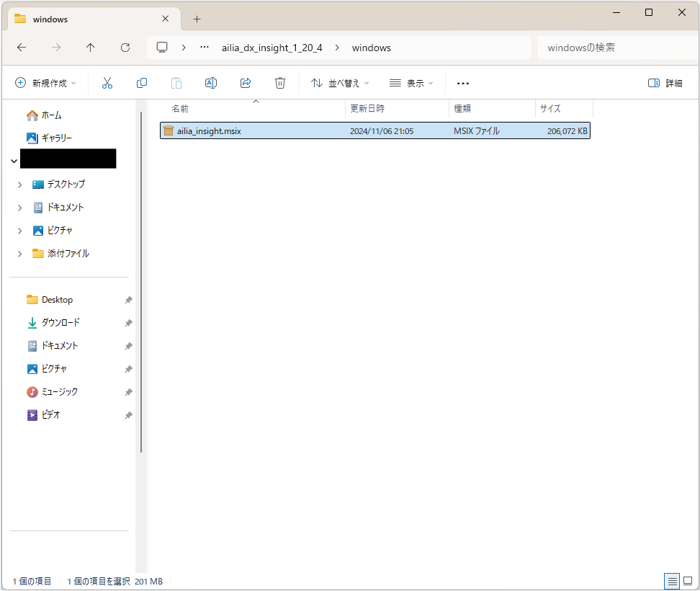Switch to details view in status bar
Viewport: 700px width, 591px height.
(671, 581)
